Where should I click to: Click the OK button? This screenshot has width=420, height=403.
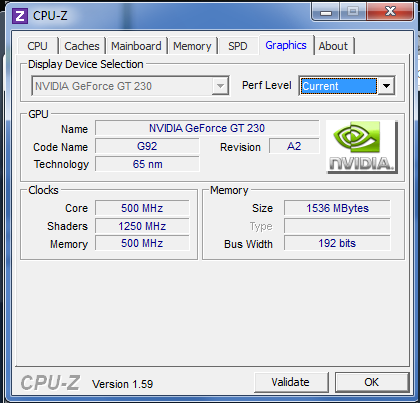(372, 382)
